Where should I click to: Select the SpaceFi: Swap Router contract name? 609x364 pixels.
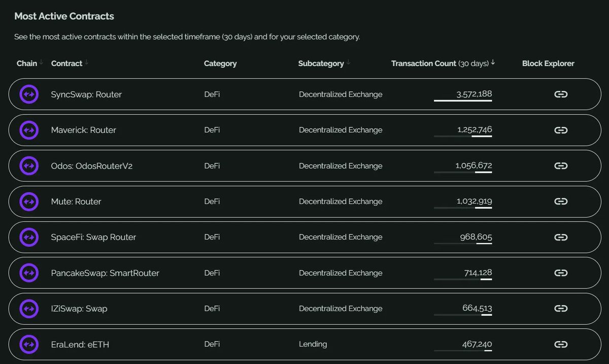point(93,237)
